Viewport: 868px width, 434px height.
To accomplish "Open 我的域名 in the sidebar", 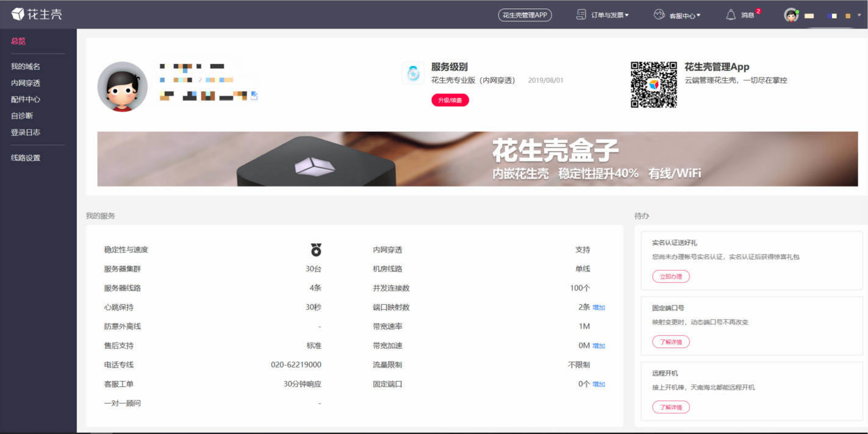I will (x=26, y=66).
